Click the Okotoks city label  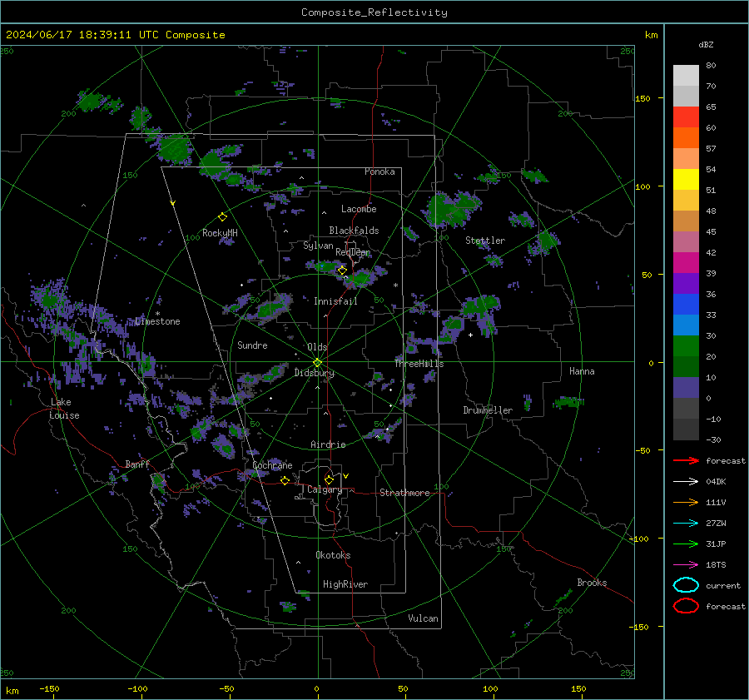pos(333,555)
